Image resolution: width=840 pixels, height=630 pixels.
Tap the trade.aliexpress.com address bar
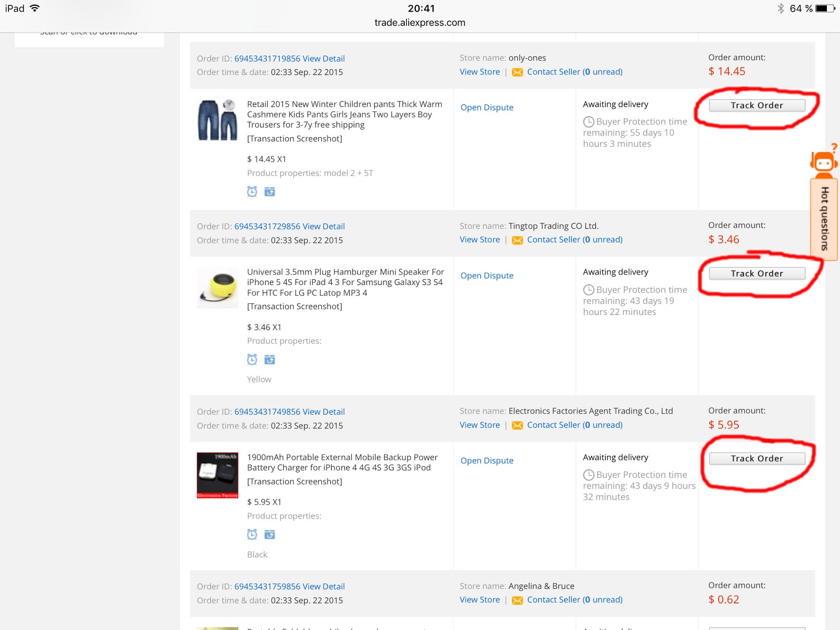tap(419, 23)
